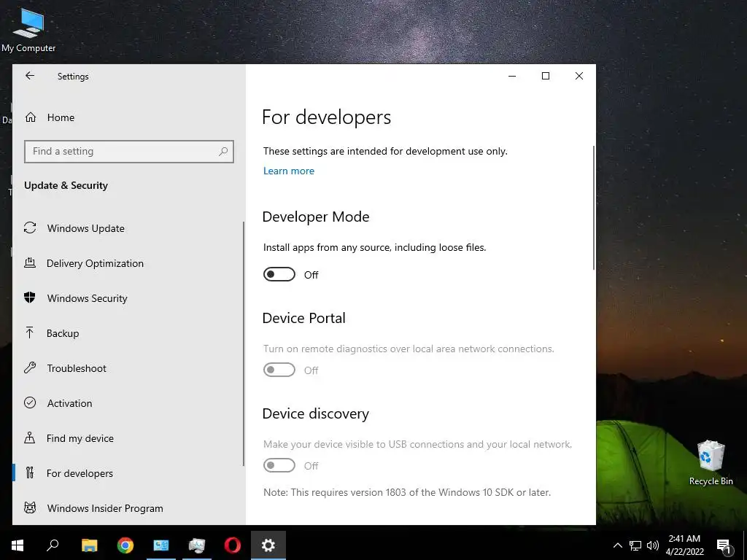Select the My Computer desktop icon
The height and width of the screenshot is (560, 747).
[28, 31]
